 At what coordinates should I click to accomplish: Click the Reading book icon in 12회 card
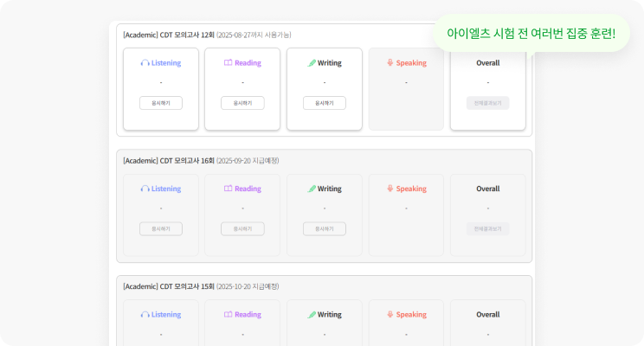228,62
